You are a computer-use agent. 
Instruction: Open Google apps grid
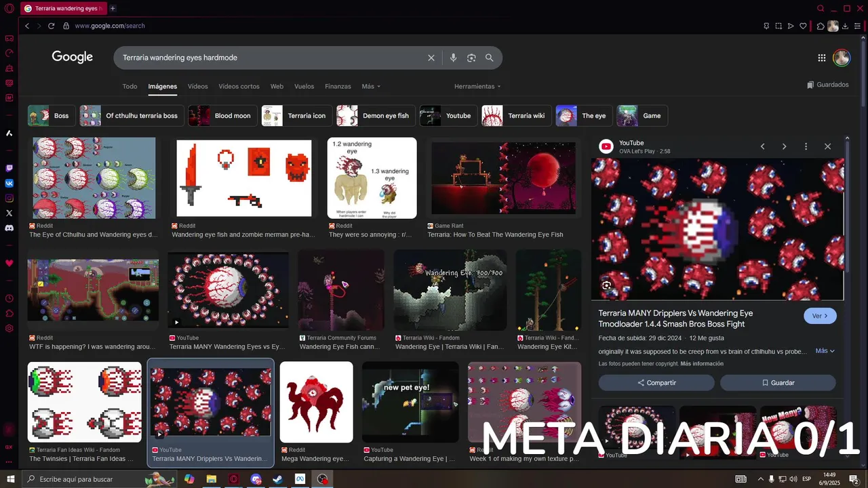[821, 58]
